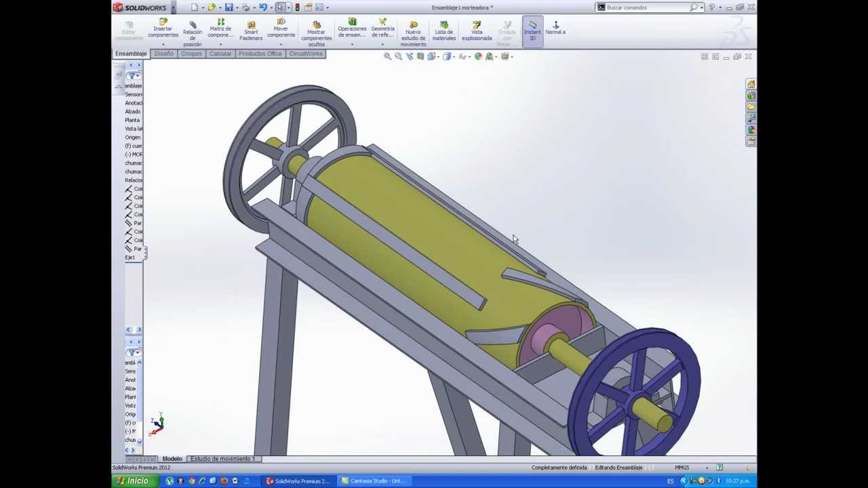Click the New document icon
This screenshot has height=488, width=868.
(195, 7)
